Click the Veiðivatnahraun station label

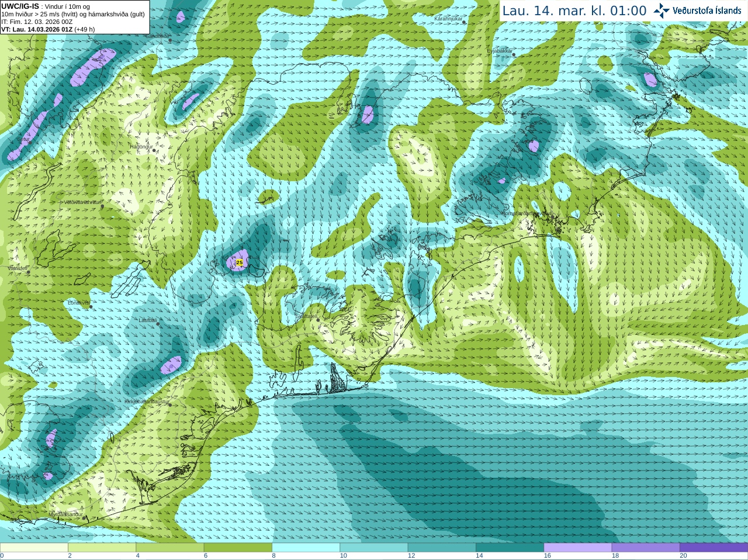[x=82, y=202]
